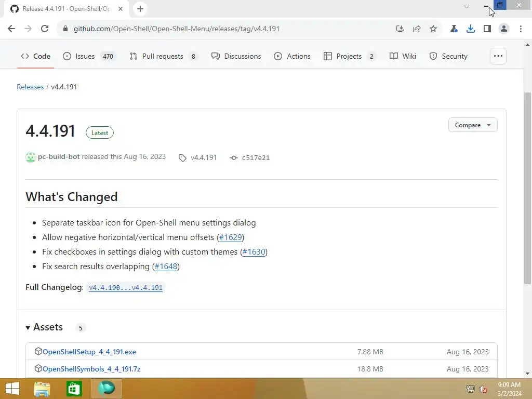Open the browser downloads icon

tap(471, 29)
